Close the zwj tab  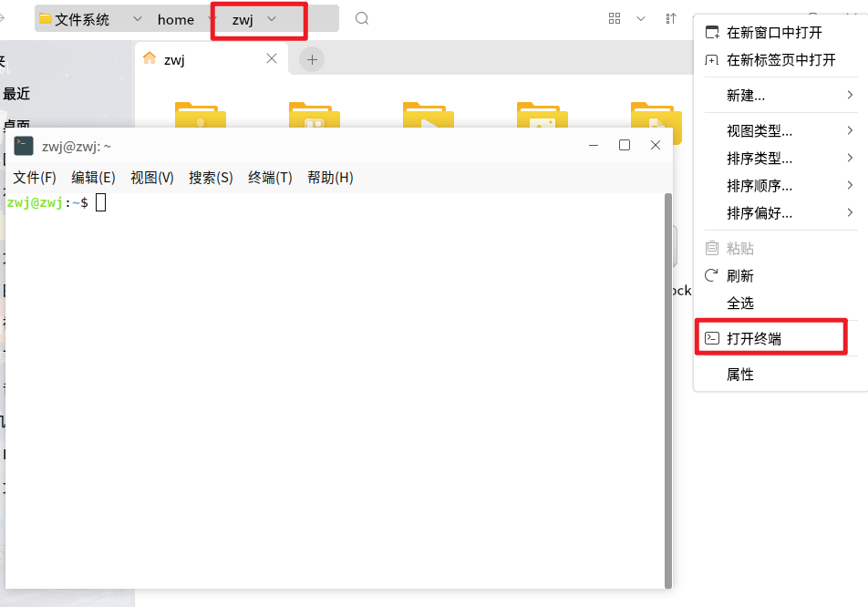pos(272,58)
